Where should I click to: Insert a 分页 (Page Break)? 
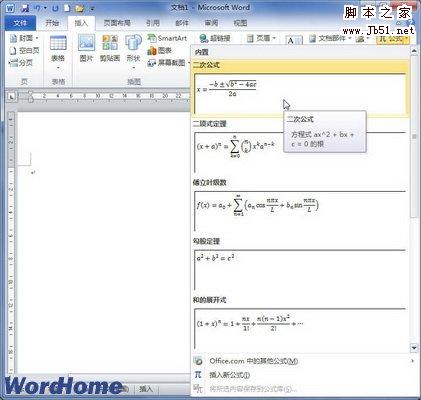click(21, 62)
